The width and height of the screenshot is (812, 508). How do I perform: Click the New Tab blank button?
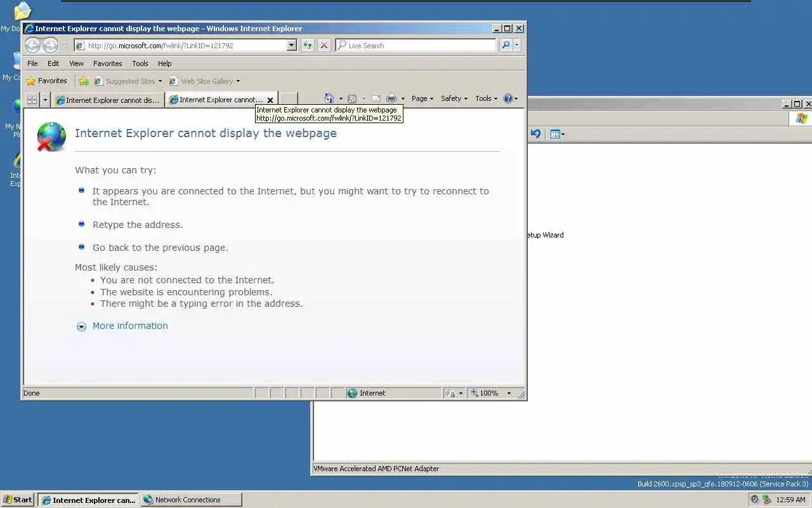[288, 99]
